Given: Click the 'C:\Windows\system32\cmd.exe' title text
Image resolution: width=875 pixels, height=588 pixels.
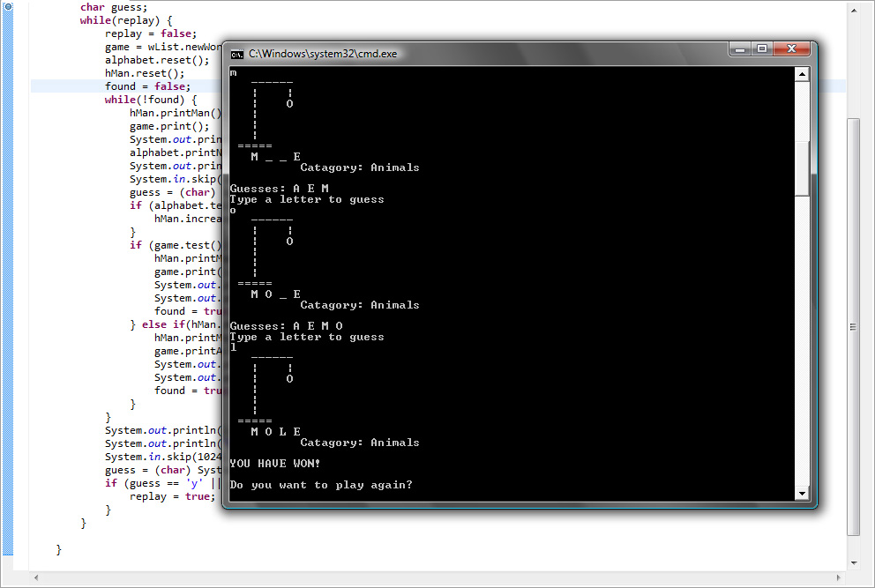Looking at the screenshot, I should pos(323,54).
